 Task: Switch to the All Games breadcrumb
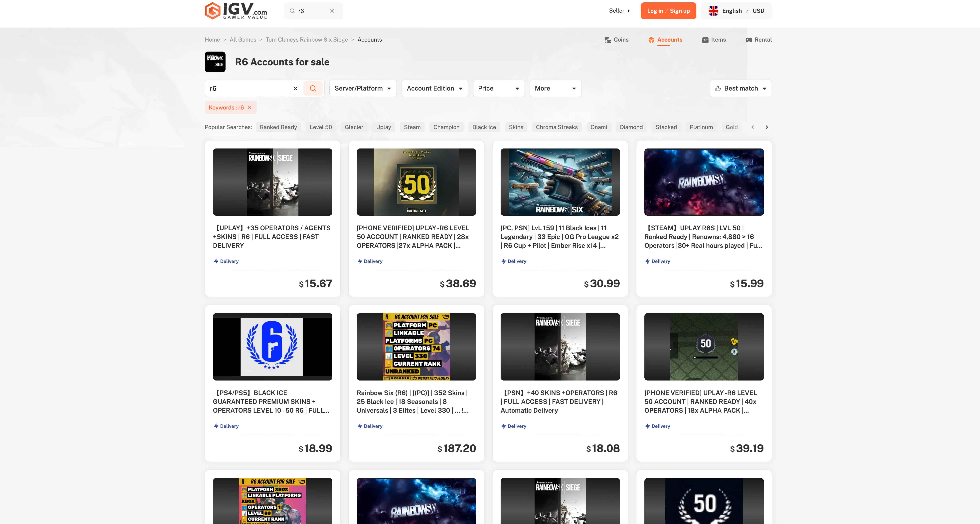(x=242, y=40)
